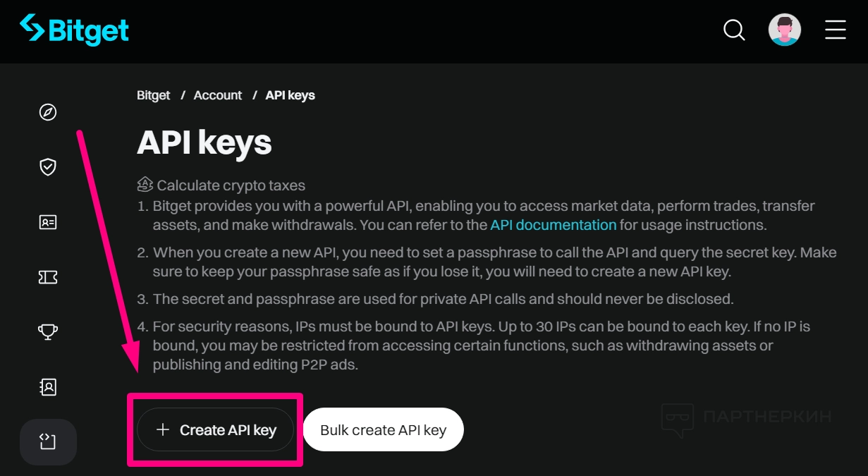Click the API keys breadcrumb item
This screenshot has height=476, width=868.
[x=290, y=95]
